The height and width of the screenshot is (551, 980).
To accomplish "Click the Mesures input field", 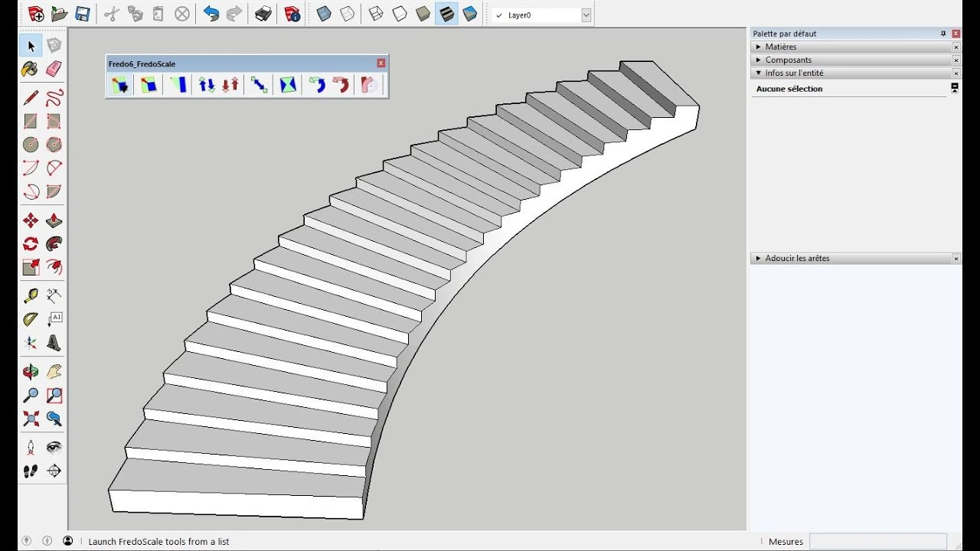I will 878,541.
